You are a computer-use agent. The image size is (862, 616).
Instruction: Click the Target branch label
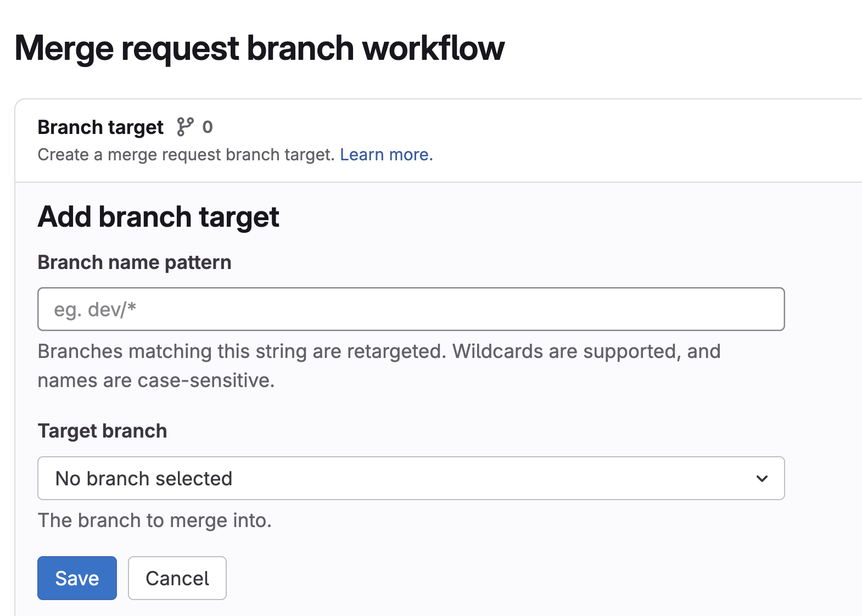coord(102,431)
